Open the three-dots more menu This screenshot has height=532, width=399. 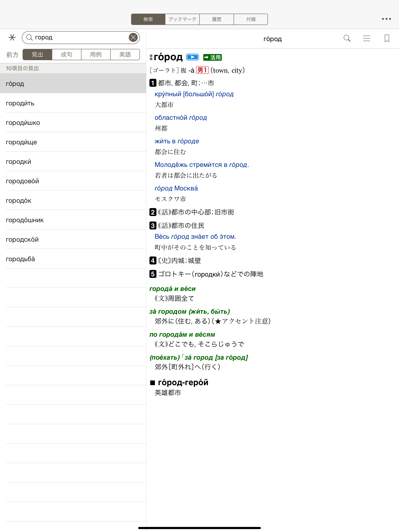(x=386, y=19)
